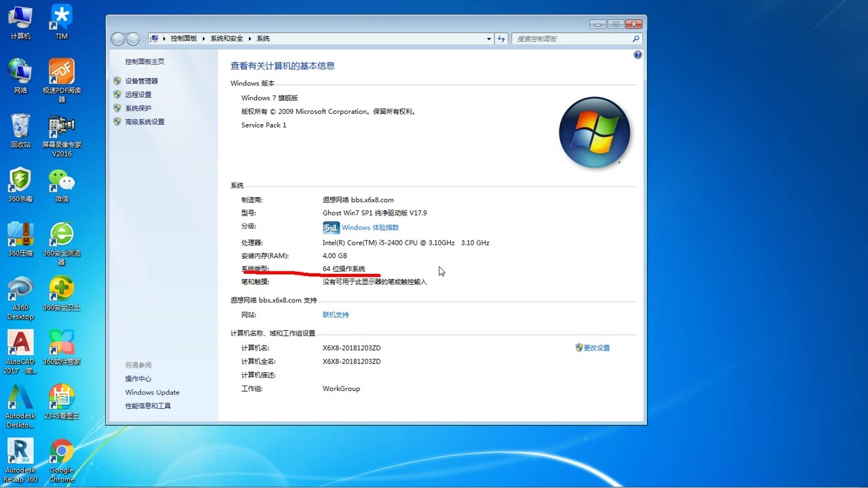Go to 系统和安全 breadcrumb item
Viewport: 868px width, 488px height.
pyautogui.click(x=226, y=39)
